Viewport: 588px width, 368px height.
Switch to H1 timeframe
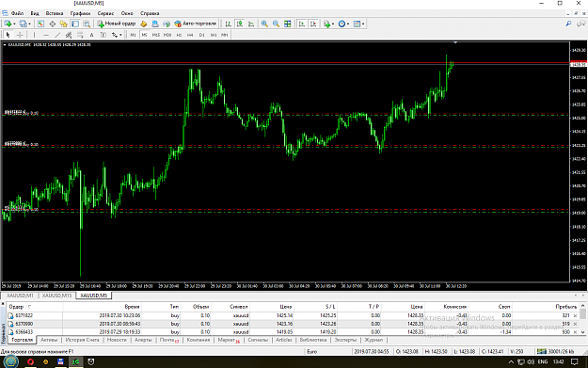179,35
